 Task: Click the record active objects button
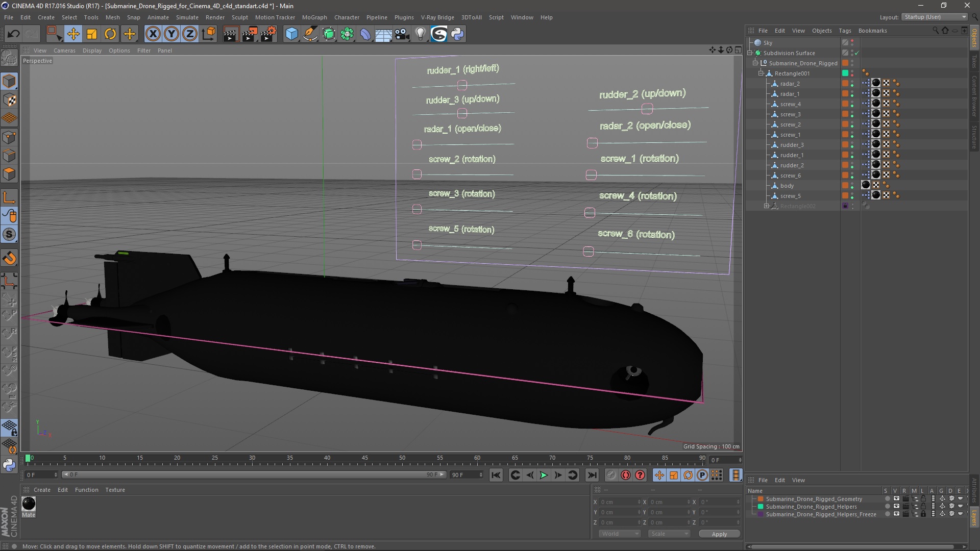click(x=611, y=475)
